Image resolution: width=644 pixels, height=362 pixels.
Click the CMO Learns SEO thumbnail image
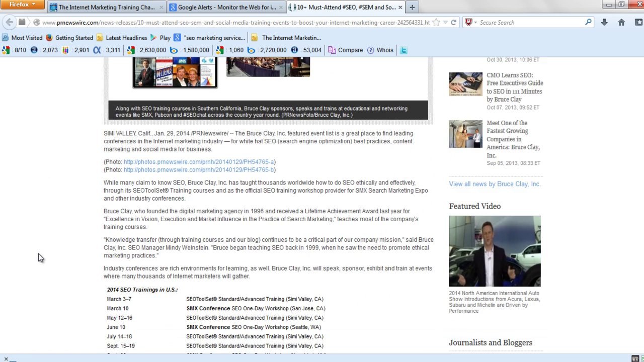point(465,84)
